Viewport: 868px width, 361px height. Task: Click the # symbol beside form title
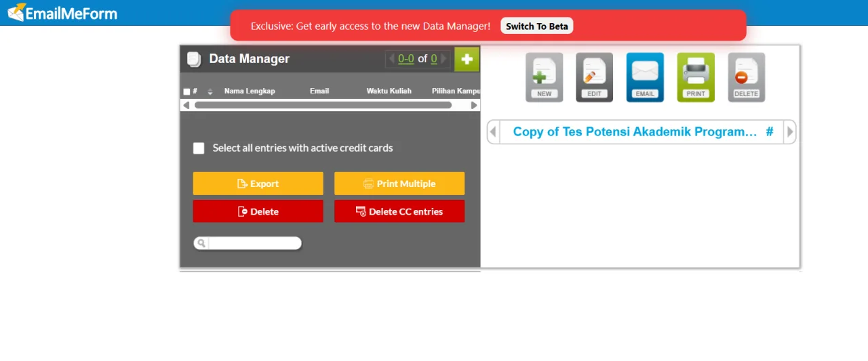click(770, 132)
